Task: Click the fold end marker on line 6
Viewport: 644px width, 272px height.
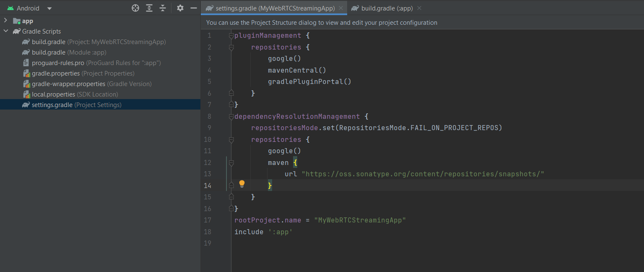Action: tap(231, 92)
